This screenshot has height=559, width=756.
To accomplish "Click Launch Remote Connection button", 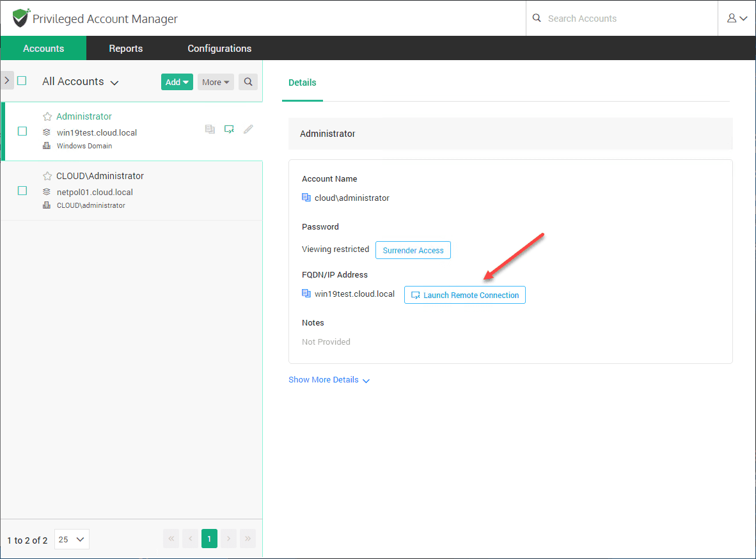I will [465, 295].
